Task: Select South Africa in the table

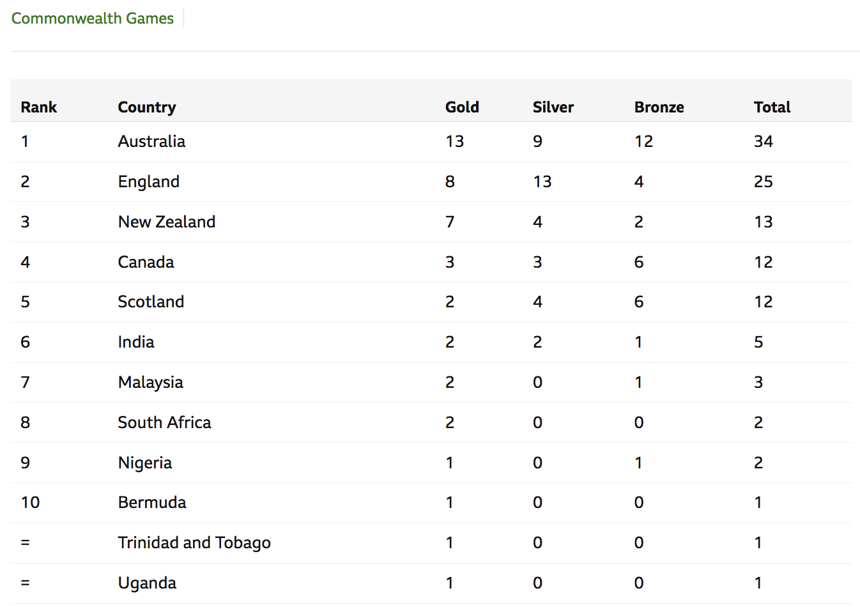Action: pyautogui.click(x=164, y=422)
